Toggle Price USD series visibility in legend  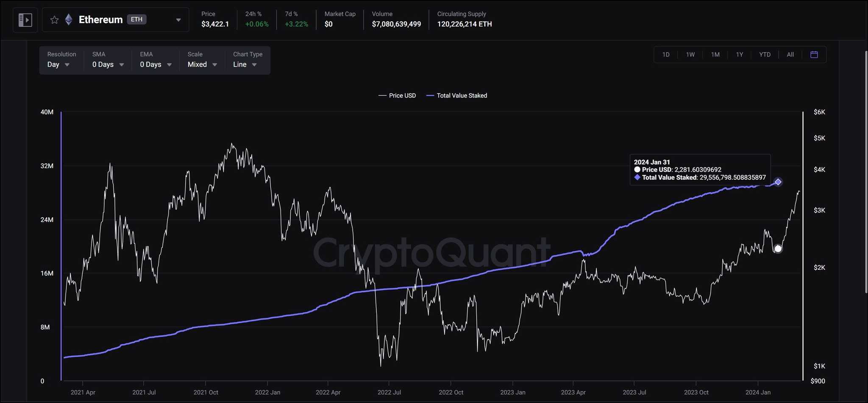coord(397,95)
